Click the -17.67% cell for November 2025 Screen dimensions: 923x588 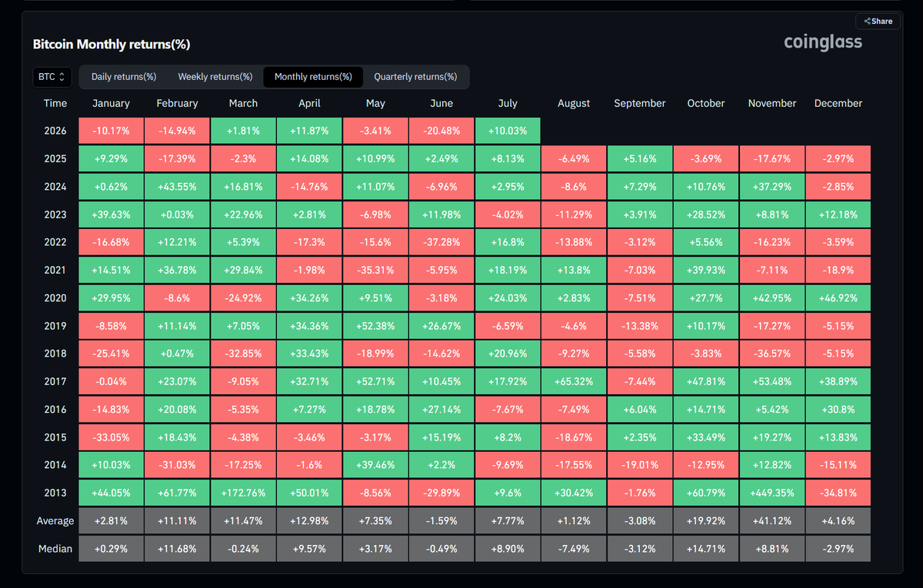(772, 159)
